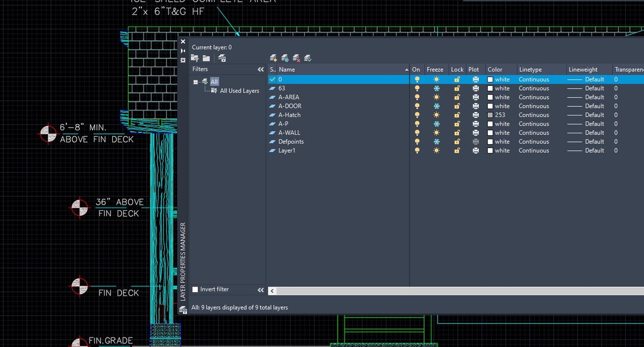Viewport: 644px width, 347px height.
Task: Click the horizontal scrollbar left arrow
Action: click(272, 291)
